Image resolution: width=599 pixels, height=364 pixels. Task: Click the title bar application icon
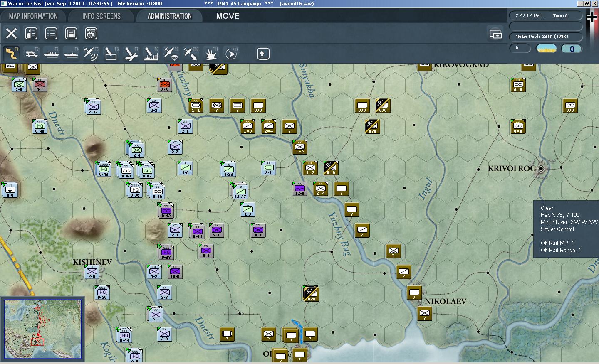click(4, 3)
